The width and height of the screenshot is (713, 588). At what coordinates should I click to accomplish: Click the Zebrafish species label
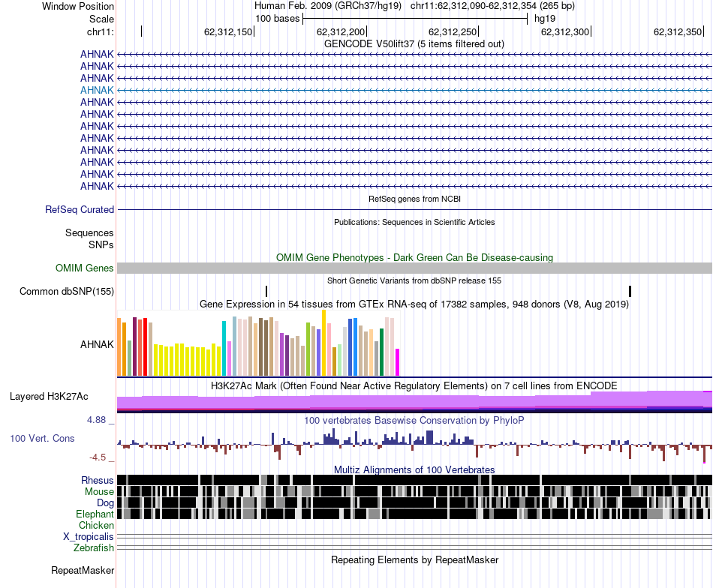pos(94,548)
